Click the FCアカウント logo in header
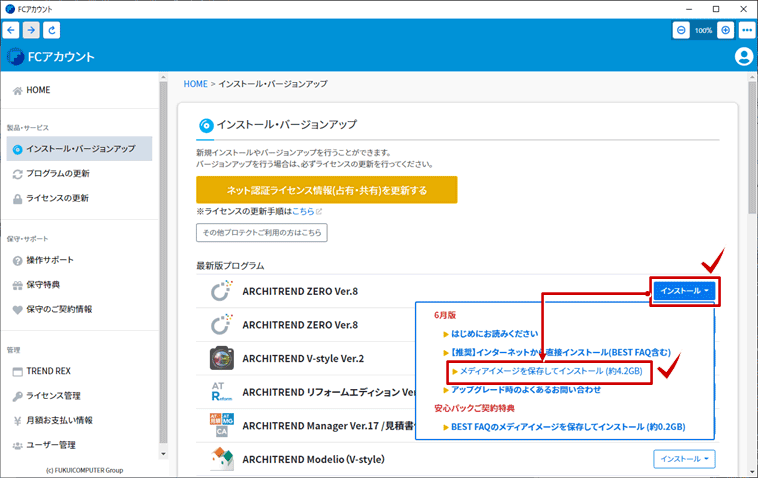Viewport: 758px width, 478px height. pos(51,57)
